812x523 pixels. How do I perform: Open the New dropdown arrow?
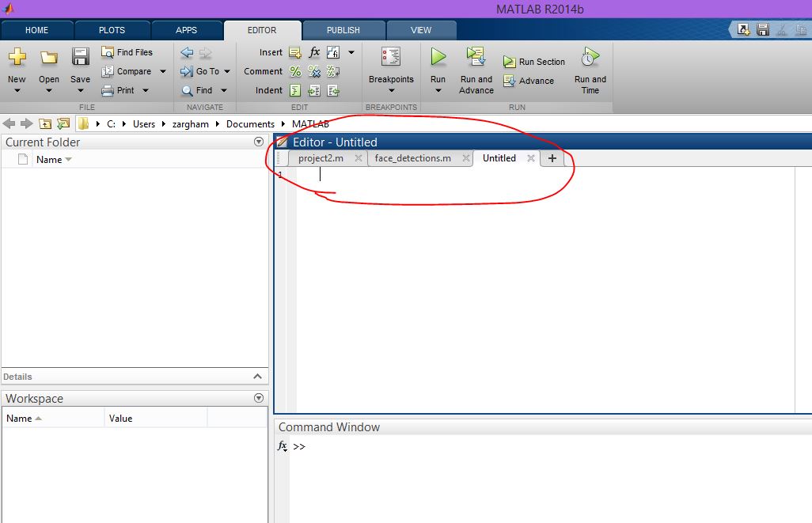17,89
